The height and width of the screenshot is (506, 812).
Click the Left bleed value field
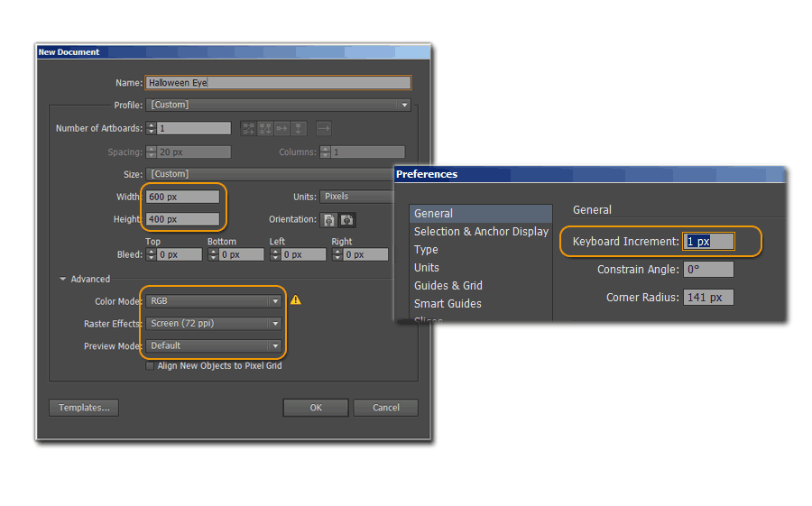click(x=303, y=255)
